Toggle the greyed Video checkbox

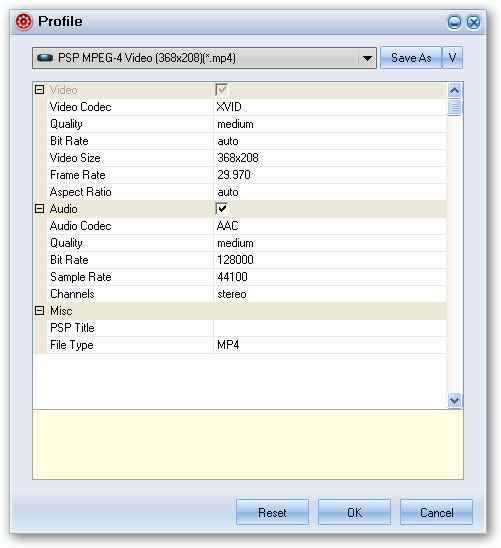pos(222,90)
